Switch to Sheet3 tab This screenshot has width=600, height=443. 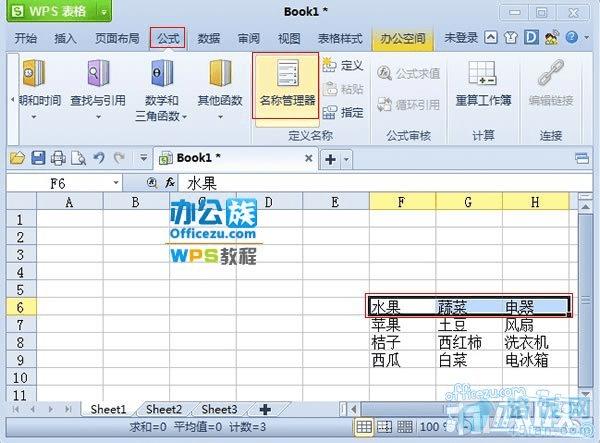[x=219, y=409]
